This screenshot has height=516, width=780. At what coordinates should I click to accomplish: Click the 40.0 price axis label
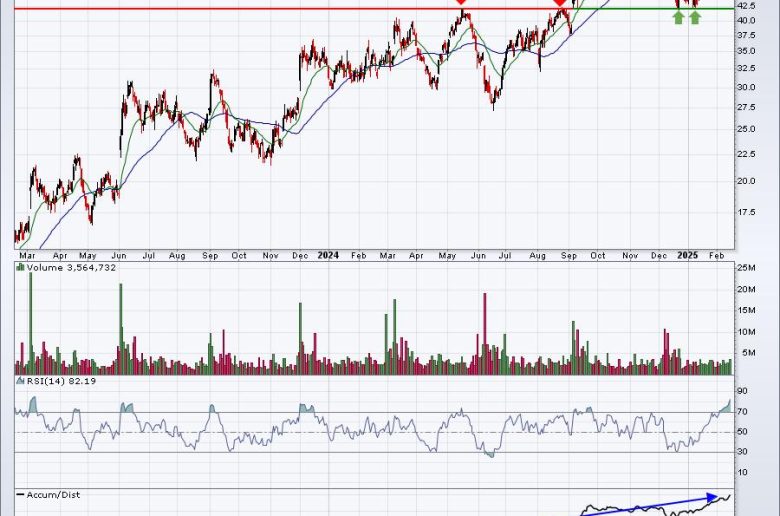click(x=747, y=20)
